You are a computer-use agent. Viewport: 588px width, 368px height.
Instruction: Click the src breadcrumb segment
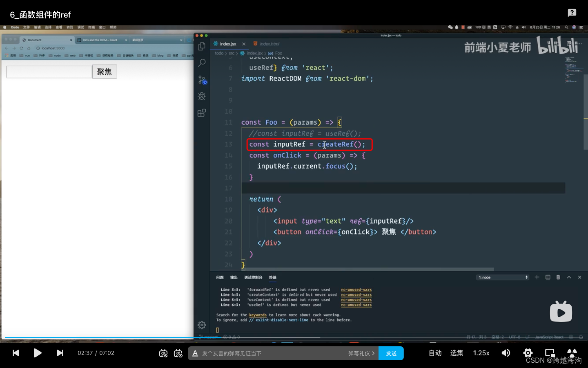click(232, 53)
